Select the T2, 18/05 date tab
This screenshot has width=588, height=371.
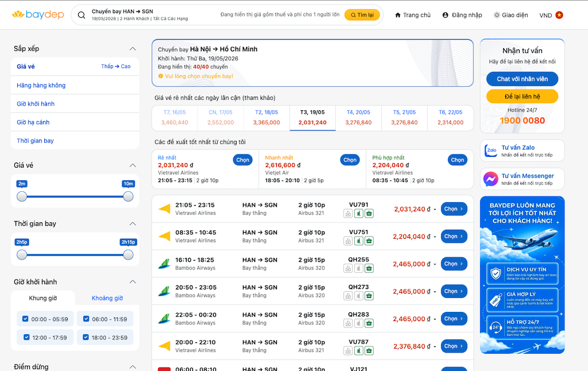[266, 117]
